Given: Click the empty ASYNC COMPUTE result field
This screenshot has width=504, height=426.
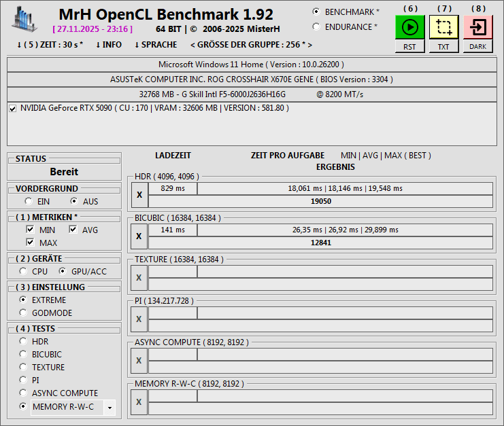Looking at the screenshot, I should (321, 367).
